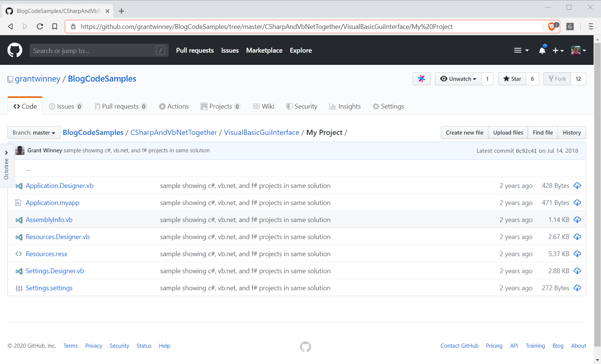Screen dimensions: 601x364
Task: Click the download icon for Settings.settings
Action: (577, 288)
